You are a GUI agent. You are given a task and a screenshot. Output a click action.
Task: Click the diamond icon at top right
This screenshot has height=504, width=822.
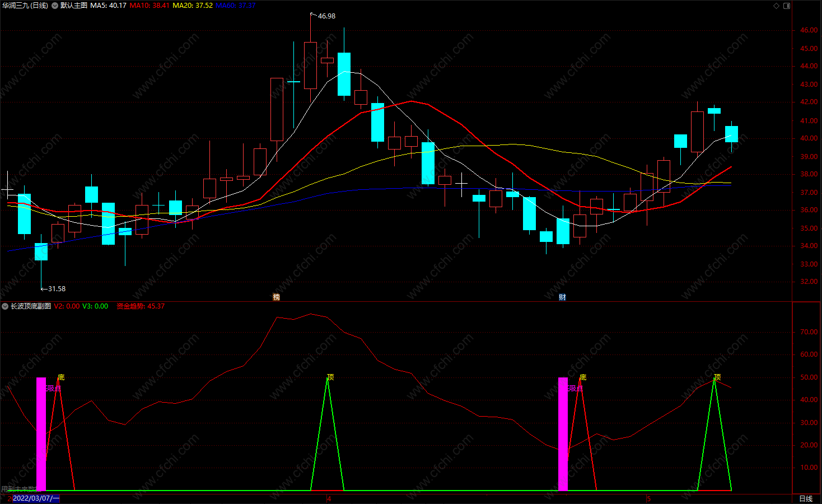[x=776, y=6]
